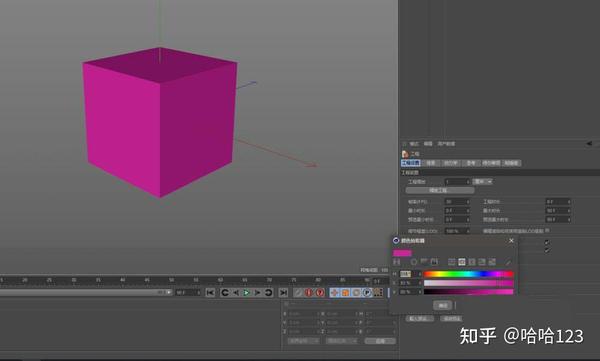The image size is (600, 361).
Task: Click the red autokeying question-mark icon
Action: 320,292
